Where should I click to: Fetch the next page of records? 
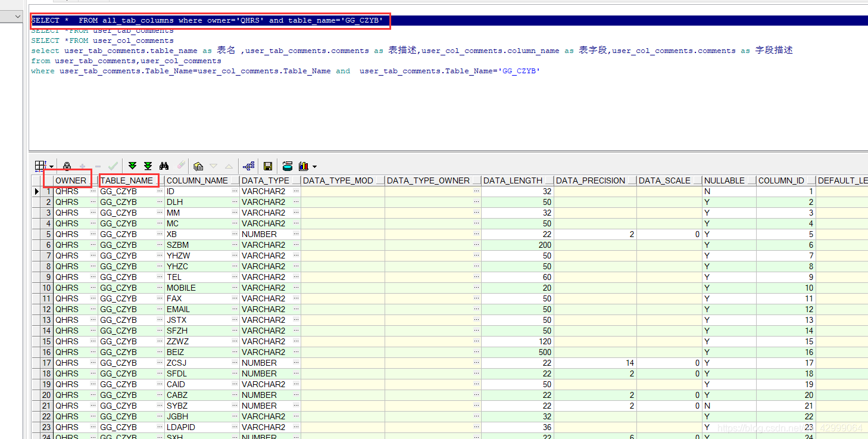pos(133,166)
